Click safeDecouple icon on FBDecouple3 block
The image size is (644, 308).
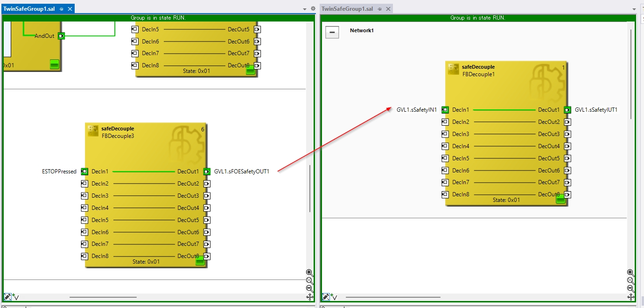pos(93,132)
